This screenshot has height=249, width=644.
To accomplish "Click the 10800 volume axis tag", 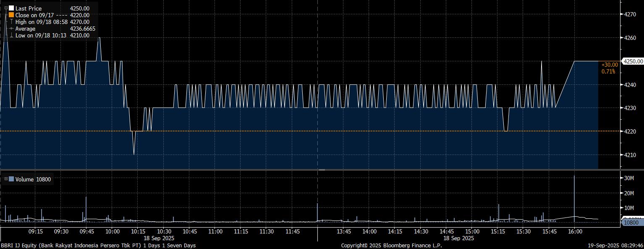I will 631,223.
